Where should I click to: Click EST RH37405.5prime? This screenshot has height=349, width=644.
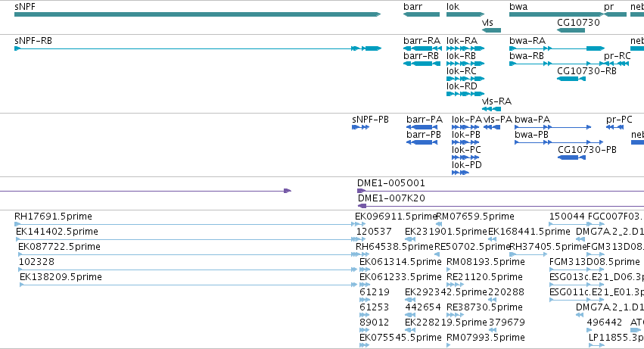coord(528,254)
